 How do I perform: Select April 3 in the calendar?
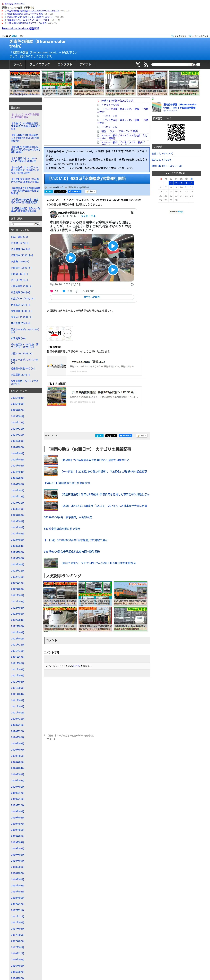click(x=181, y=183)
